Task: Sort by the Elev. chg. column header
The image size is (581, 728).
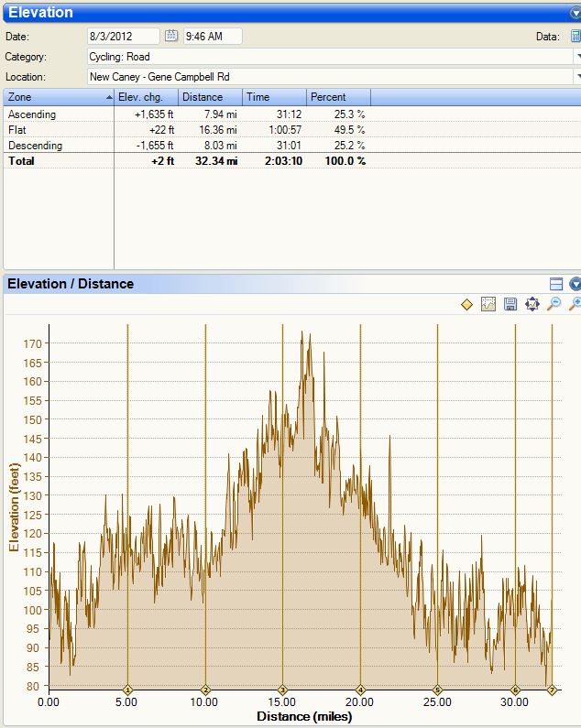Action: pyautogui.click(x=146, y=97)
